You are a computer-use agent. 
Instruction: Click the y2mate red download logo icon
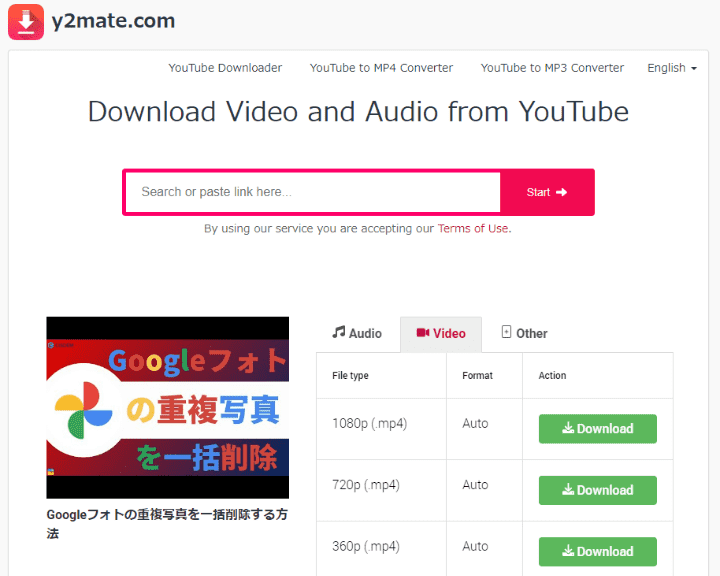click(x=26, y=22)
